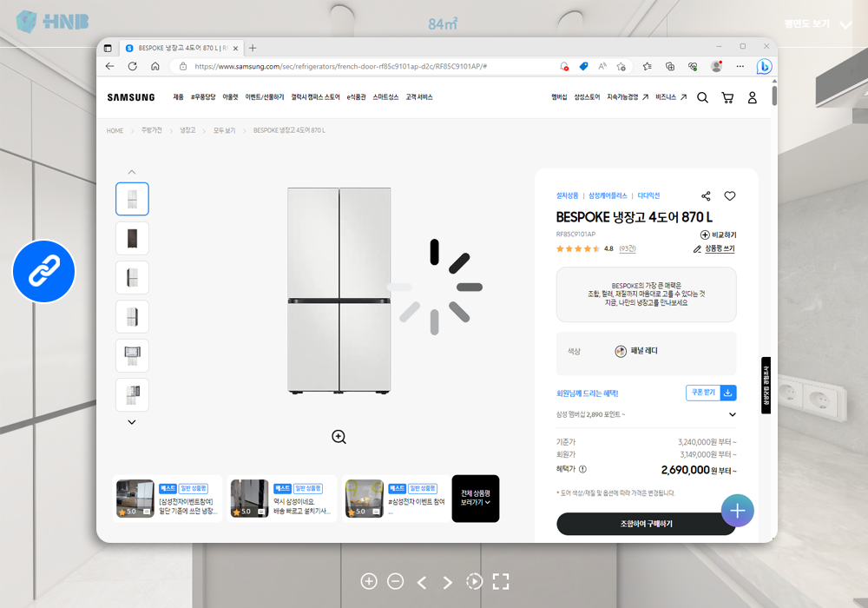The width and height of the screenshot is (868, 608).
Task: Go to the next scene in HNB viewer
Action: [447, 582]
